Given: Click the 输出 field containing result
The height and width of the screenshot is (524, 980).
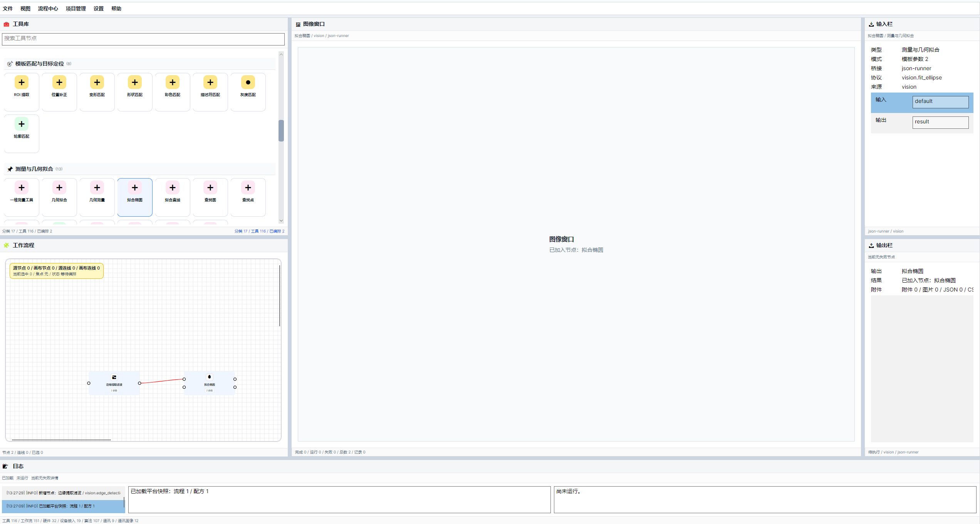Looking at the screenshot, I should click(940, 122).
